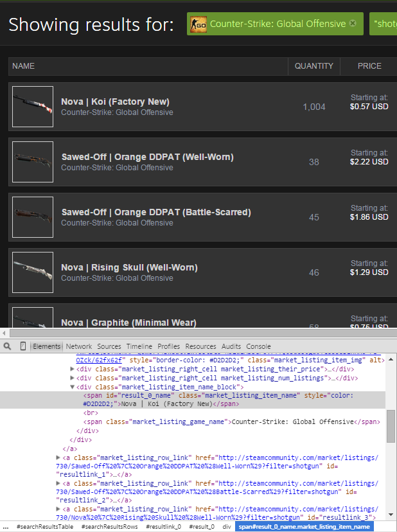Click the quantity 45 value

pos(314,217)
